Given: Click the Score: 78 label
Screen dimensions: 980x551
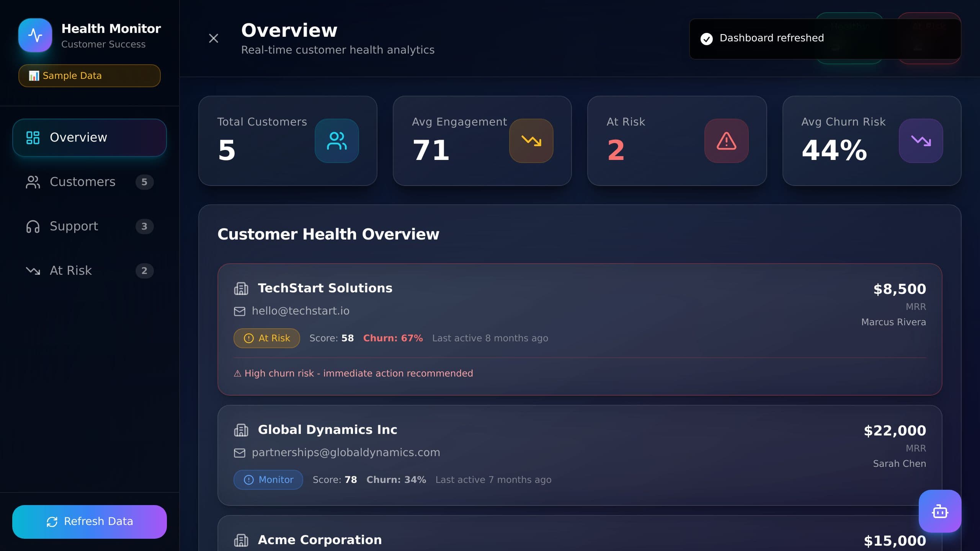Looking at the screenshot, I should pyautogui.click(x=335, y=480).
